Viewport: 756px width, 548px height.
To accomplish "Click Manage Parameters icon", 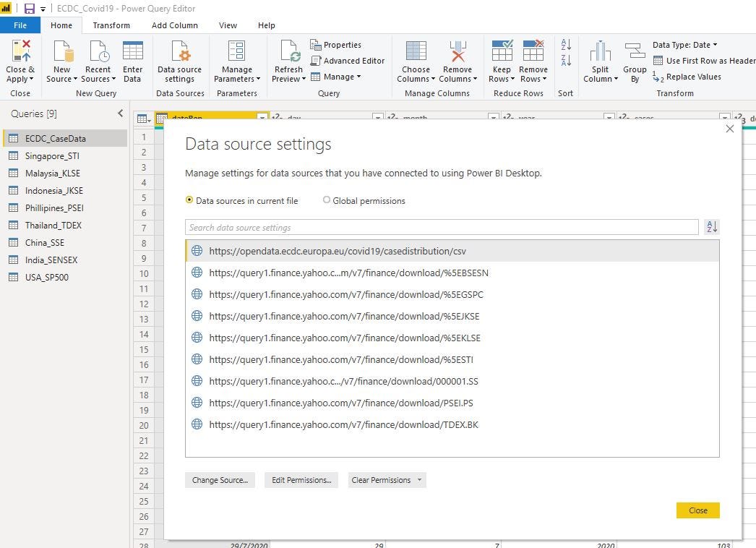I will (236, 51).
